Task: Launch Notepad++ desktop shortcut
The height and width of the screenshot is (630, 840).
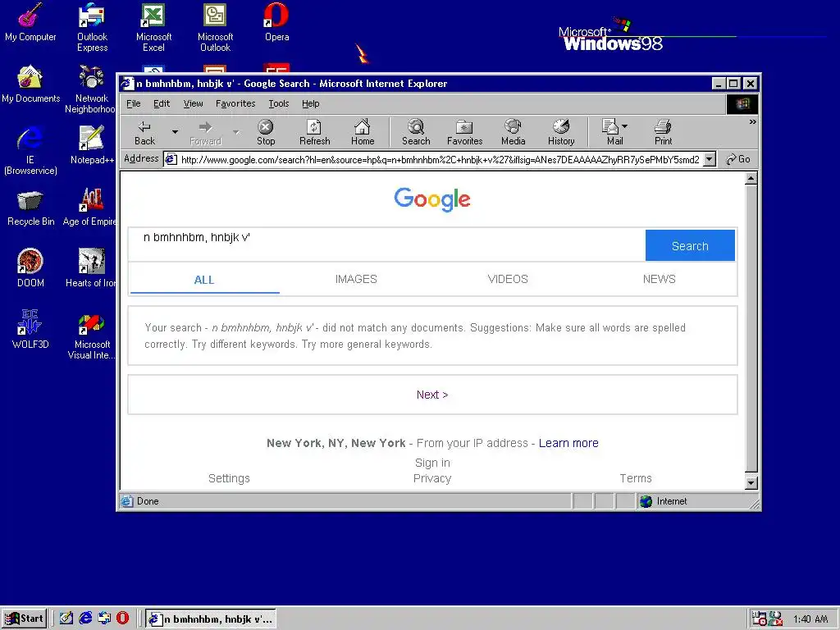Action: 92,145
